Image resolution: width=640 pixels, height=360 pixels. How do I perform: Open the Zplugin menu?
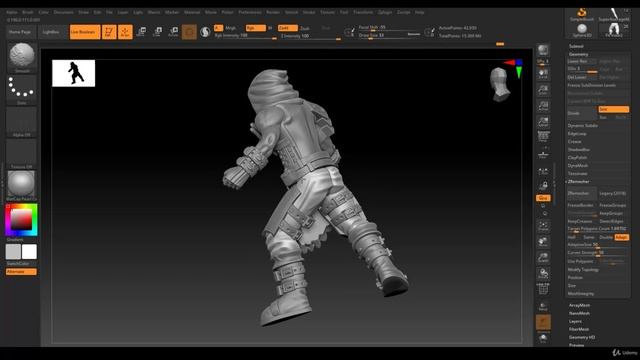point(385,12)
